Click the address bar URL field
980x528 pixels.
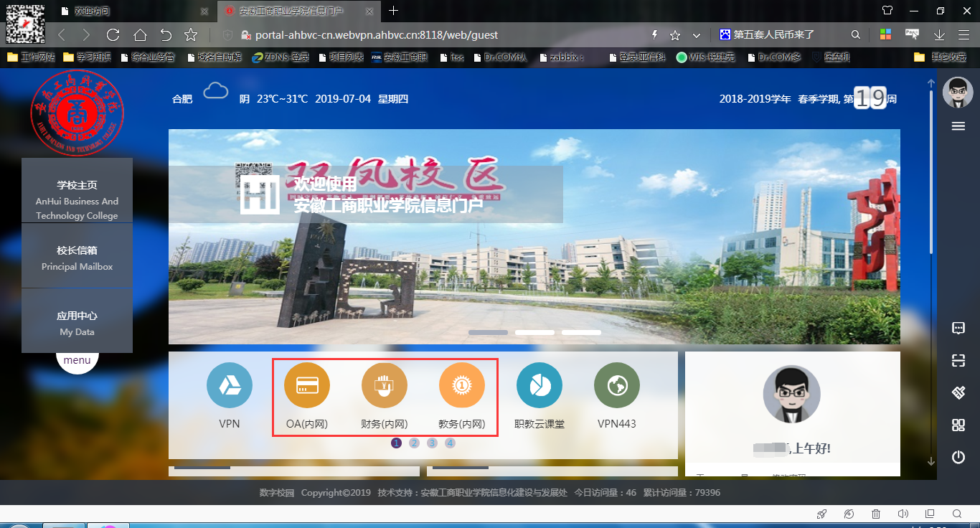[445, 34]
